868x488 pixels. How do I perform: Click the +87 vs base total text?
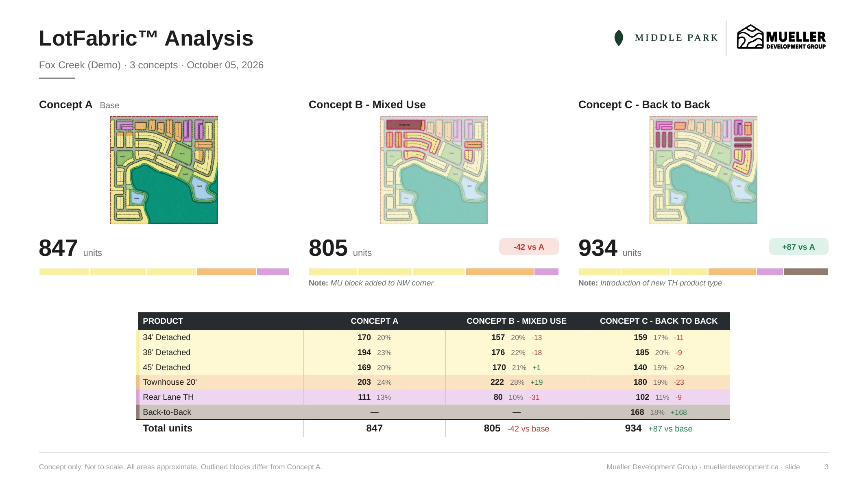tap(670, 429)
